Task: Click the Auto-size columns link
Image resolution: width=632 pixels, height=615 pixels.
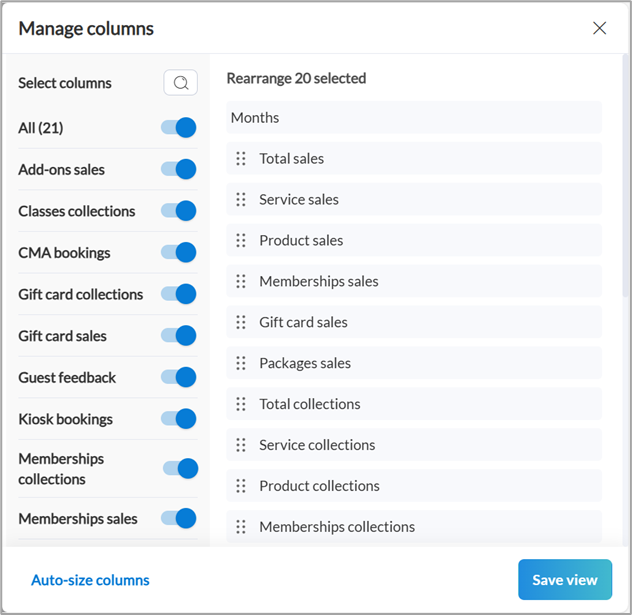Action: [90, 580]
